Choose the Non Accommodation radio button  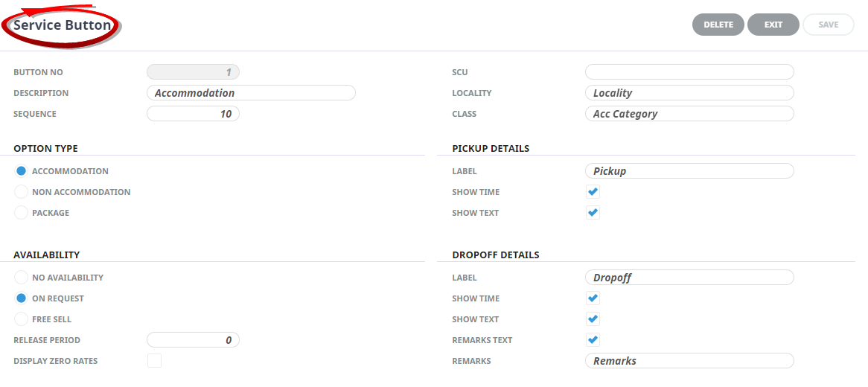(x=21, y=192)
